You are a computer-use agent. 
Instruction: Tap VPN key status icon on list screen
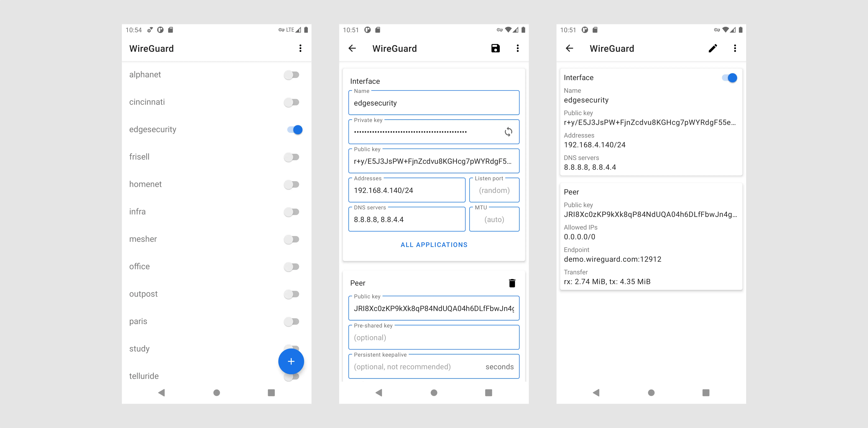pos(281,30)
